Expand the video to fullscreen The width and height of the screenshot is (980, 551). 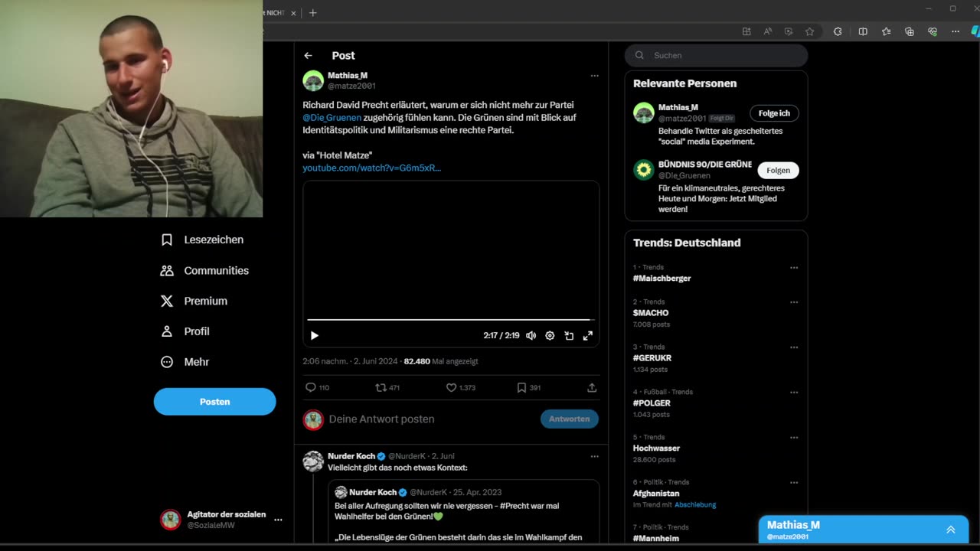[x=588, y=335]
